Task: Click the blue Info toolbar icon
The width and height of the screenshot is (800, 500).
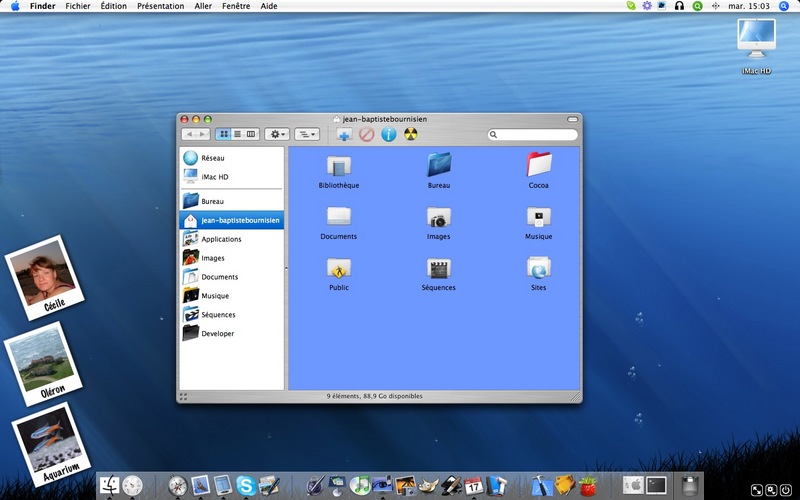Action: coord(389,134)
